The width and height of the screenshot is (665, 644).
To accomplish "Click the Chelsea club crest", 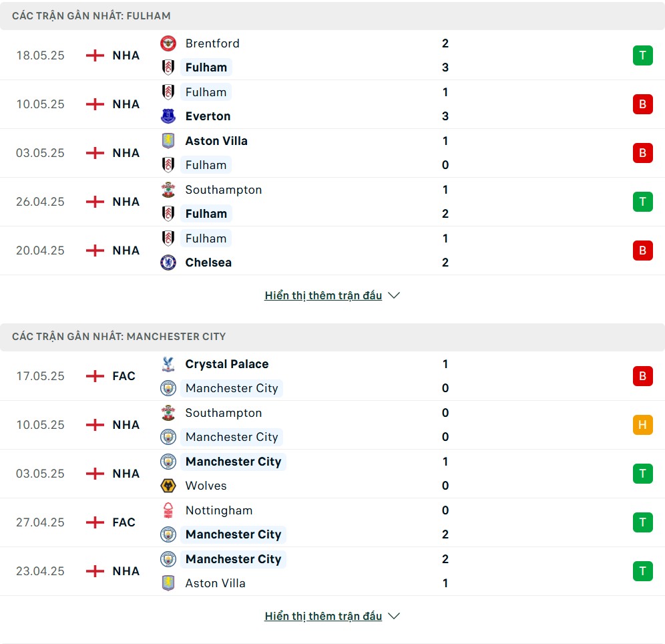I will 168,263.
